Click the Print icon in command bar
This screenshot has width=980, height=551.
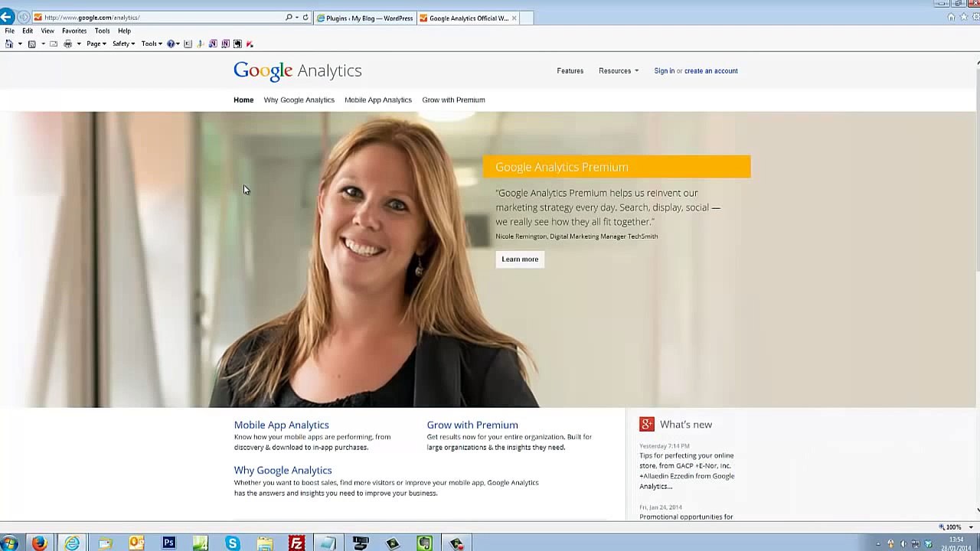pyautogui.click(x=67, y=44)
